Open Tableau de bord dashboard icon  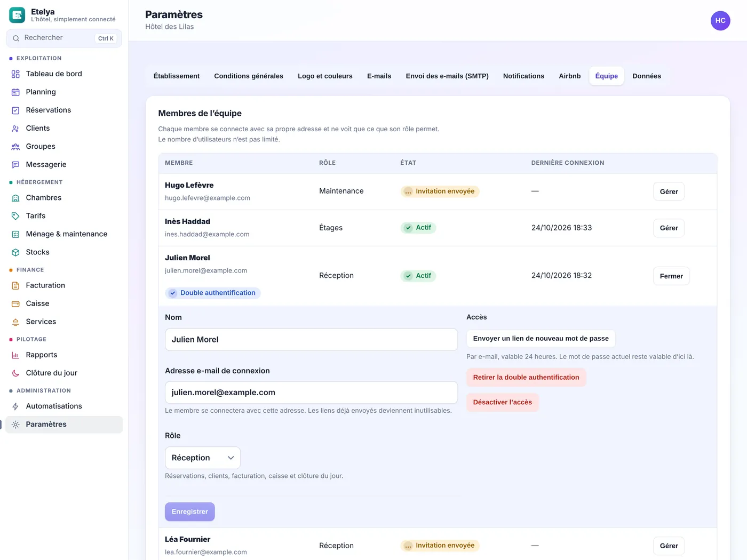click(15, 74)
